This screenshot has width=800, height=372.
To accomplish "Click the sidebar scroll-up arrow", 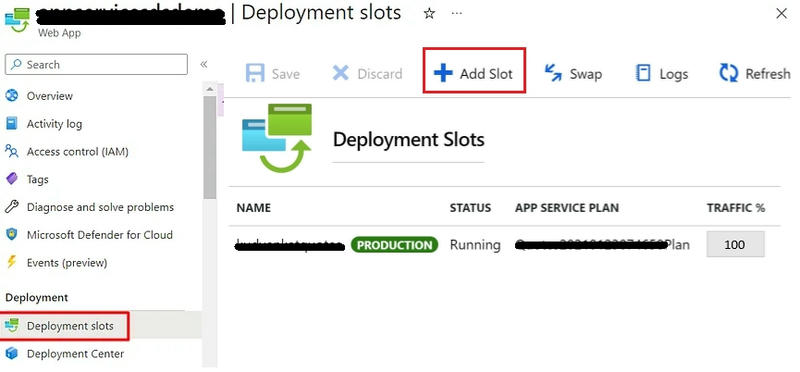I will [x=209, y=90].
